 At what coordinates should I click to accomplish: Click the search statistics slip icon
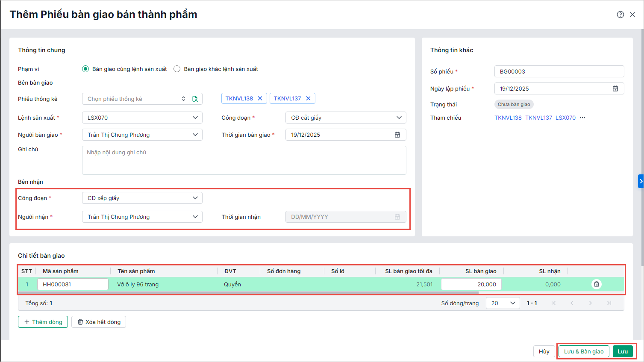pyautogui.click(x=195, y=99)
